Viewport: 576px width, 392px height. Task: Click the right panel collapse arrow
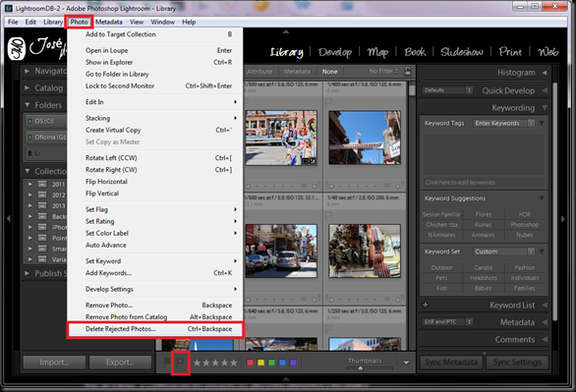coord(563,219)
